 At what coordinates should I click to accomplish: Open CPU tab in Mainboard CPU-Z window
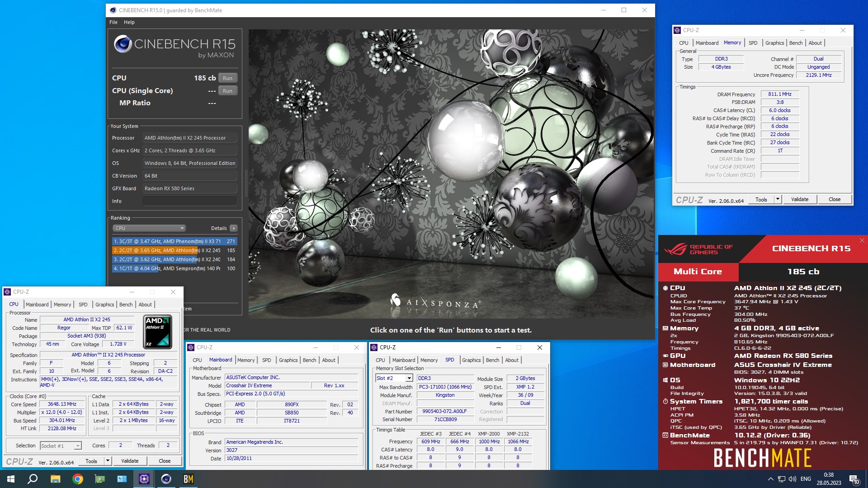tap(197, 360)
